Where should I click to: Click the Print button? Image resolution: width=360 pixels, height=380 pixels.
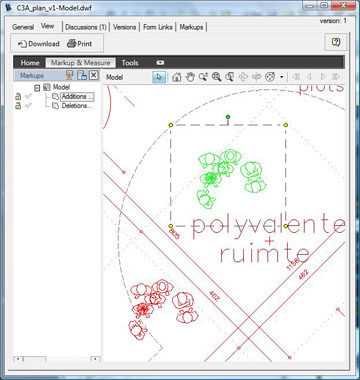pos(80,44)
